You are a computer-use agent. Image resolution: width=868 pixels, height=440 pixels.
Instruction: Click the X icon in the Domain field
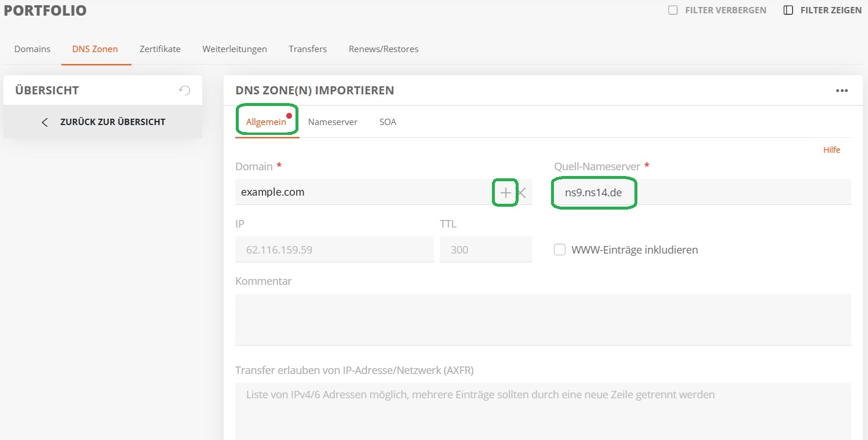pyautogui.click(x=521, y=193)
